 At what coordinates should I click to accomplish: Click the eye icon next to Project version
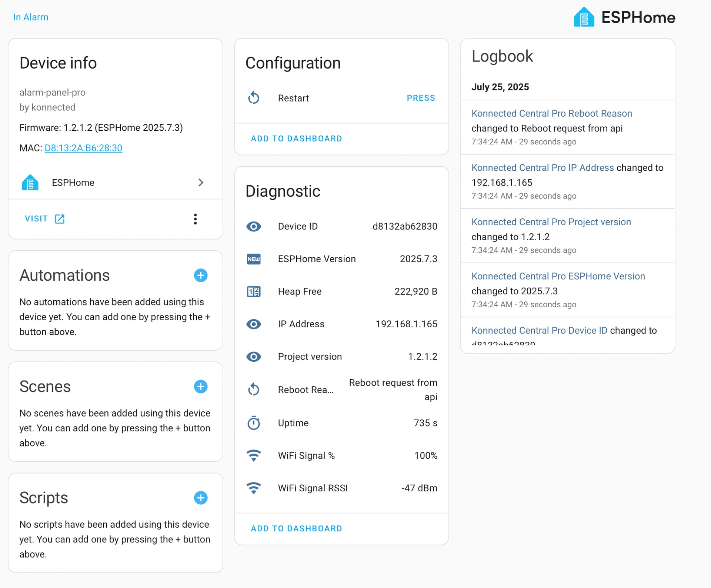[254, 357]
